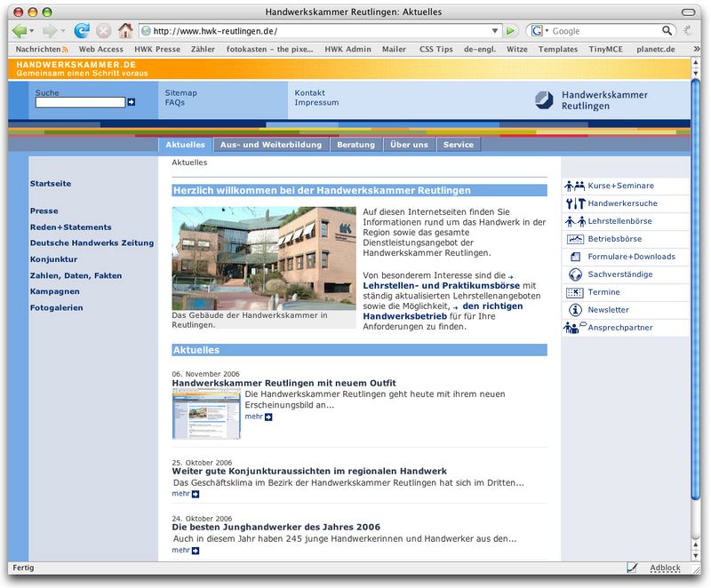
Task: Submit search with the arrow button
Action: coord(132,103)
